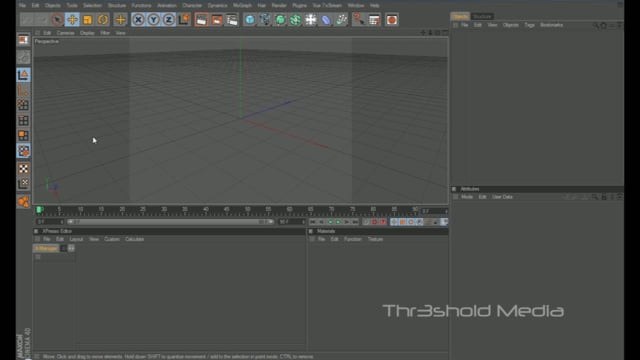
Task: Switch to Polygons mode in left palette
Action: pos(23,136)
